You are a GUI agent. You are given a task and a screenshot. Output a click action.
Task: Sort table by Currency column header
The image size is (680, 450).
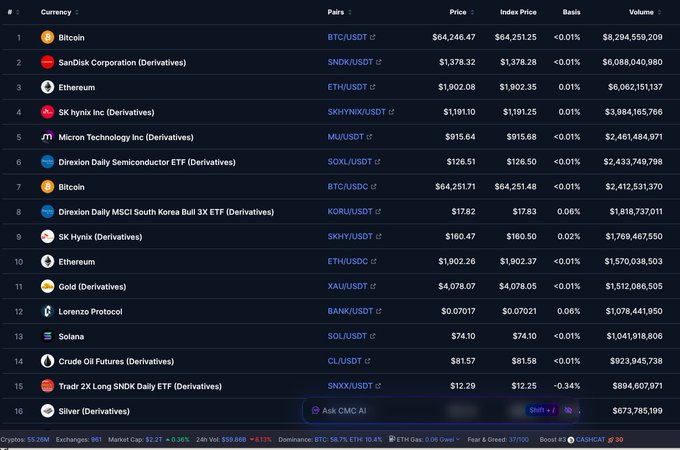tap(59, 12)
